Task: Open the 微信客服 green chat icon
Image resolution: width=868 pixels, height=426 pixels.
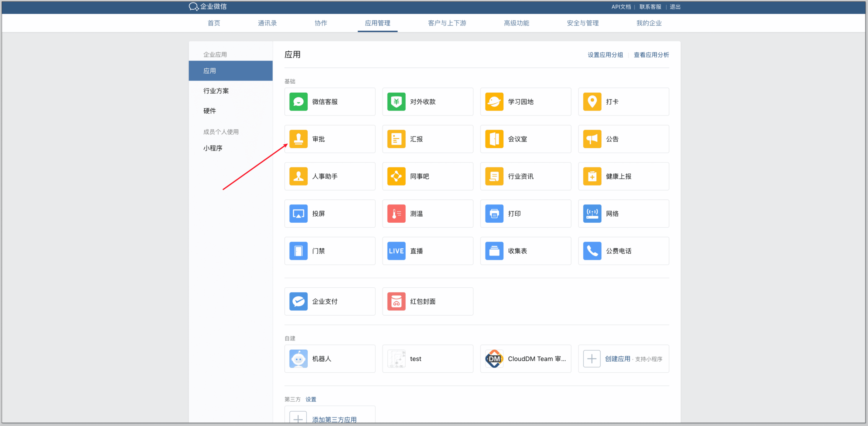Action: (x=298, y=102)
